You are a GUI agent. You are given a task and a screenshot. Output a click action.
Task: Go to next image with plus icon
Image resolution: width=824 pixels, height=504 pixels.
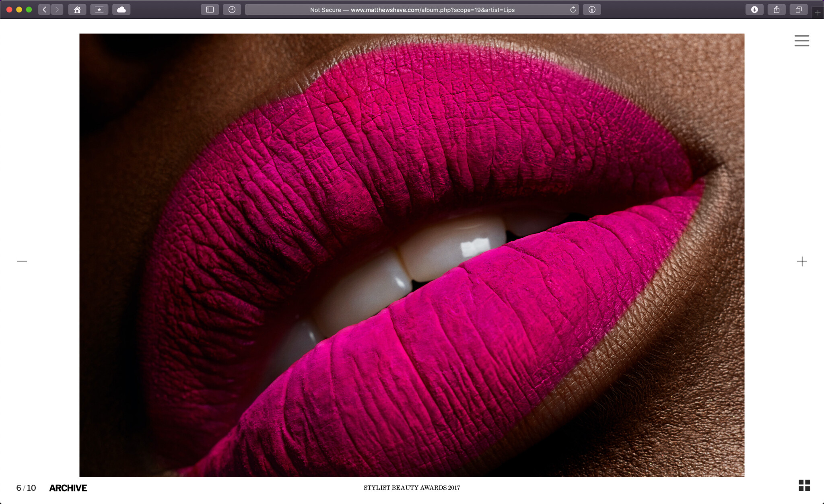pos(801,261)
